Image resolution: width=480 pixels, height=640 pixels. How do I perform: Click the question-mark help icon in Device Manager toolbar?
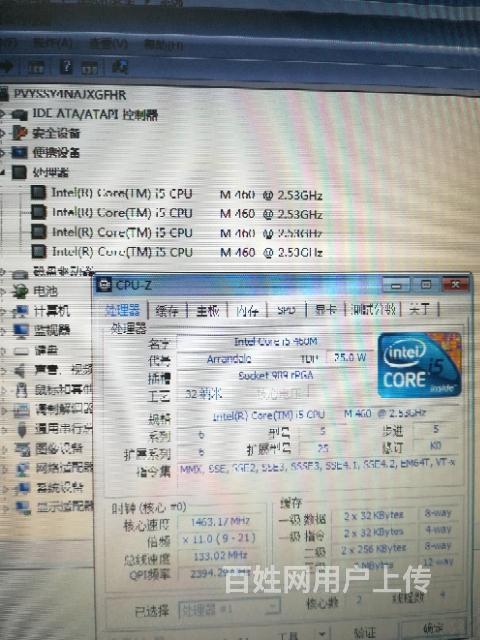[67, 67]
